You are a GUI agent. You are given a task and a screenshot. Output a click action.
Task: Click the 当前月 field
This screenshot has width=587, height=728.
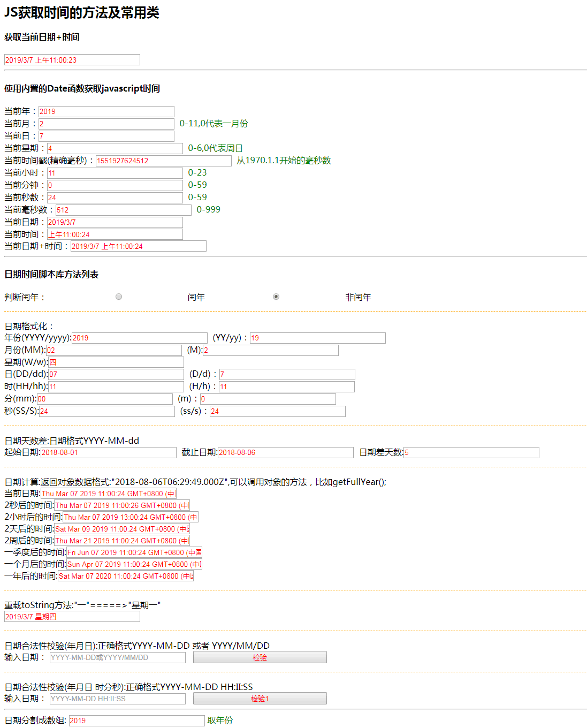[x=106, y=124]
